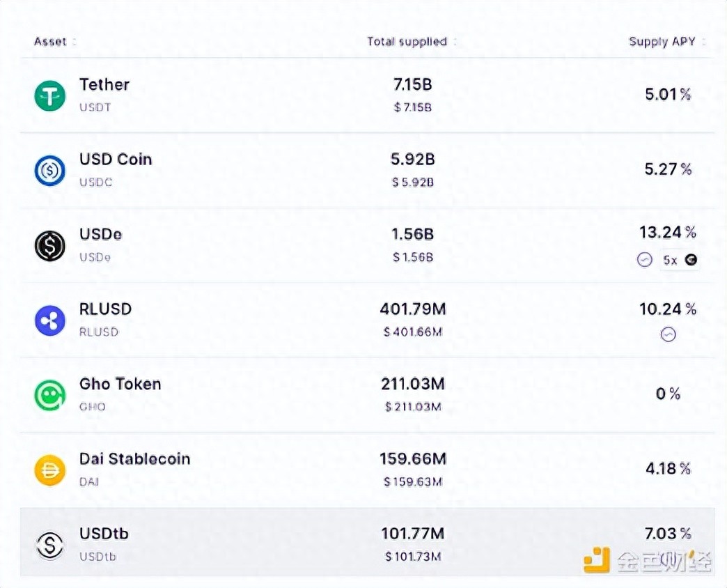Click the incentives icon under RLUSD 10.24% APY
This screenshot has height=588, width=727.
click(668, 335)
